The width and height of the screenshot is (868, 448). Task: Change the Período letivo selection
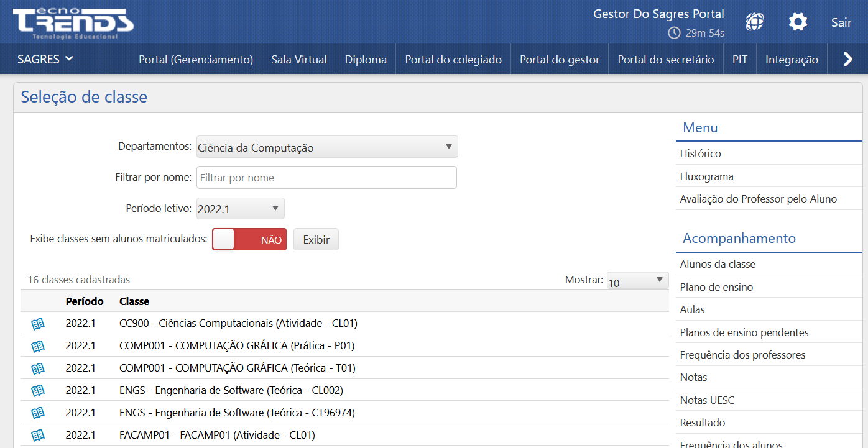[x=240, y=208]
